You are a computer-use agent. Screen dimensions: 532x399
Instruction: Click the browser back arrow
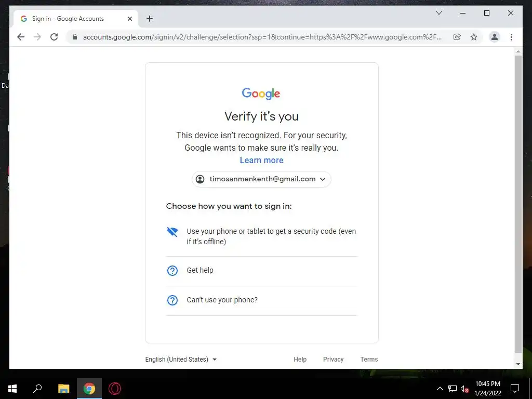[21, 37]
